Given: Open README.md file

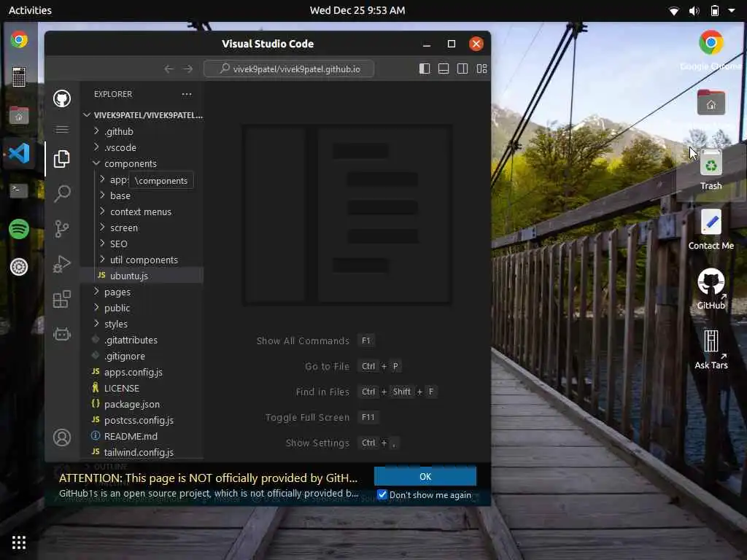Looking at the screenshot, I should tap(143, 436).
